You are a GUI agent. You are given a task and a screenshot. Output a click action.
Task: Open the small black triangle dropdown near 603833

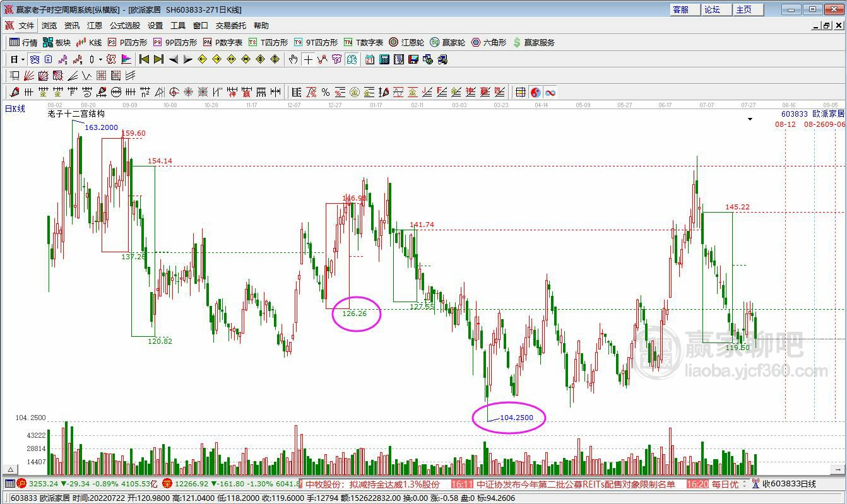click(x=750, y=119)
